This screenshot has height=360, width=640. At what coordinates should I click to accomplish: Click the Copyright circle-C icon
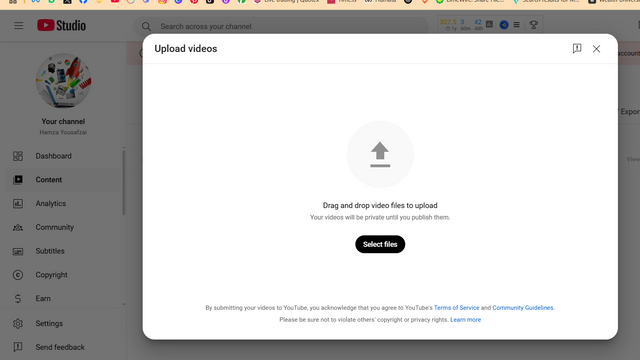click(x=18, y=275)
